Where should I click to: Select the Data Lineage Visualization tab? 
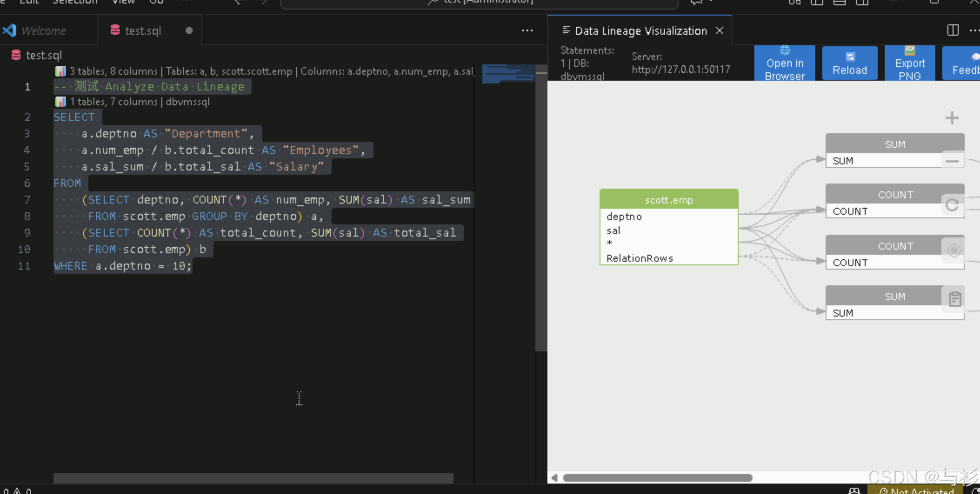click(x=640, y=31)
